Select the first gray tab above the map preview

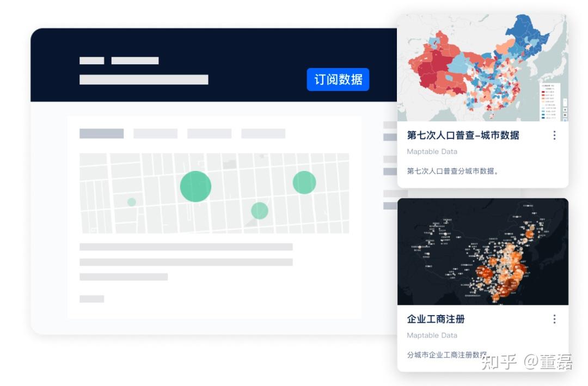coord(101,133)
